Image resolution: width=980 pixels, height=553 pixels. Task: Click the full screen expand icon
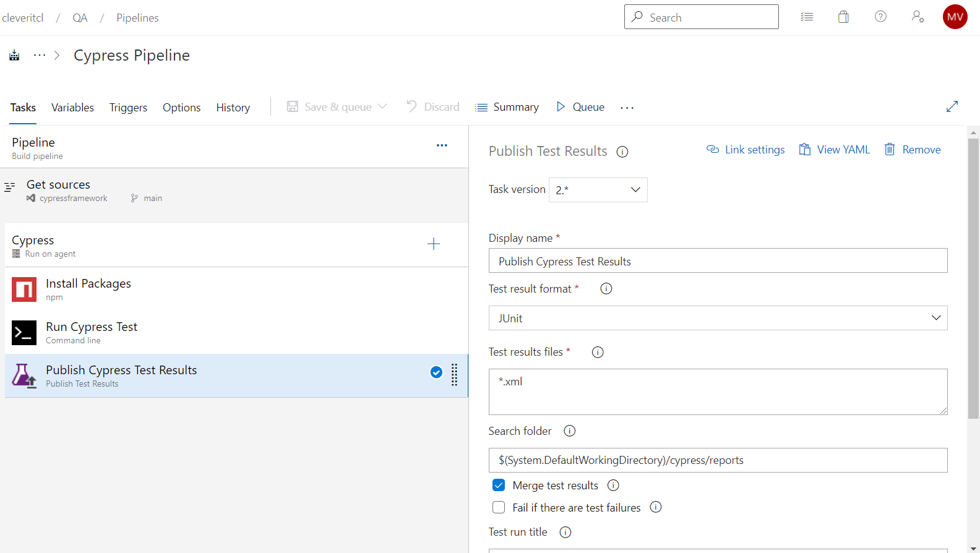[x=952, y=107]
